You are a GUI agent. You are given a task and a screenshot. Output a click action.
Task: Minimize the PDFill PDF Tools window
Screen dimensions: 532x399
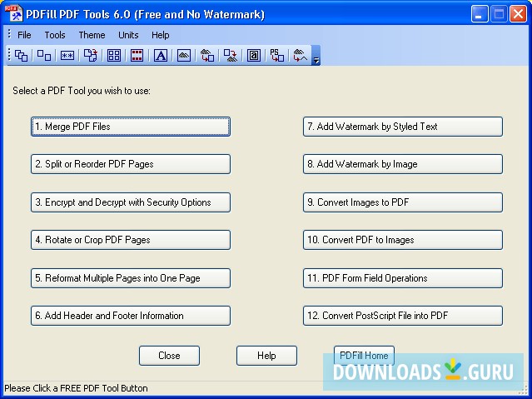(480, 14)
